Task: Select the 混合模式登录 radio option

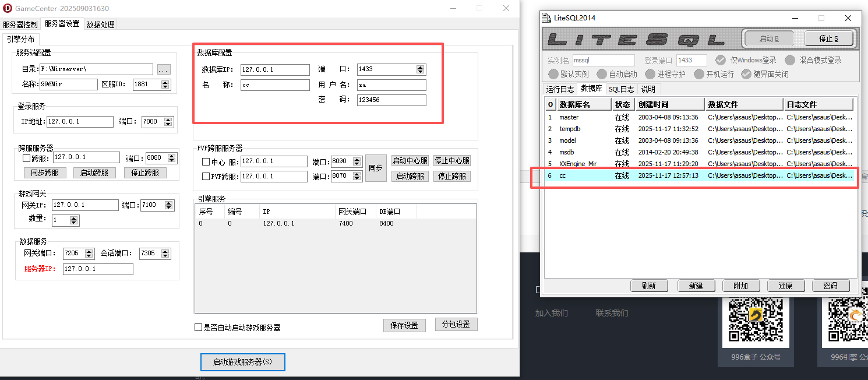Action: pos(791,60)
